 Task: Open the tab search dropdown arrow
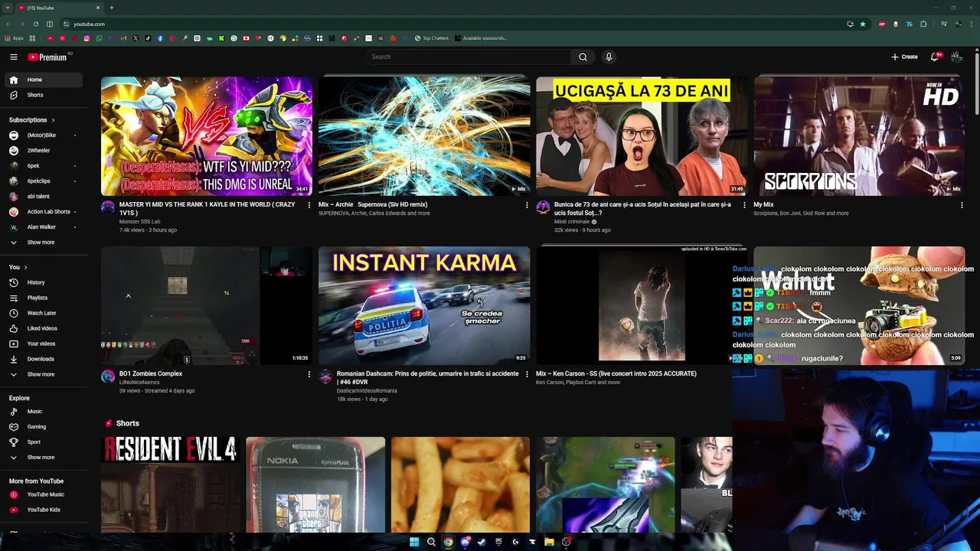coord(8,8)
